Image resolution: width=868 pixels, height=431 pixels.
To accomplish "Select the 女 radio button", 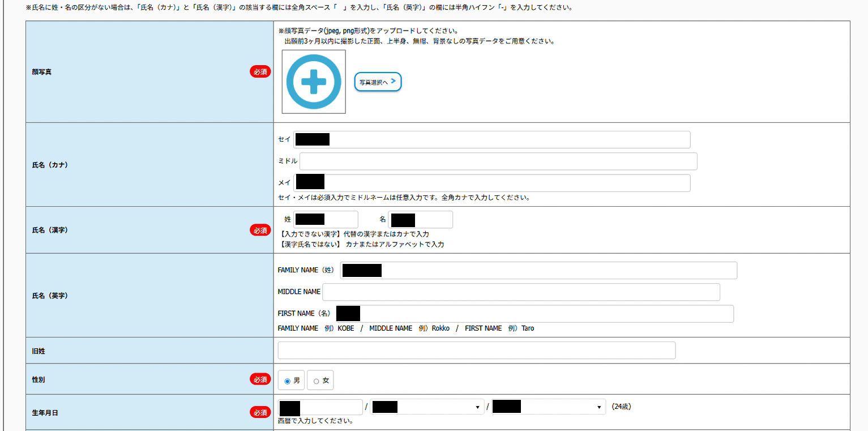I will [x=316, y=381].
